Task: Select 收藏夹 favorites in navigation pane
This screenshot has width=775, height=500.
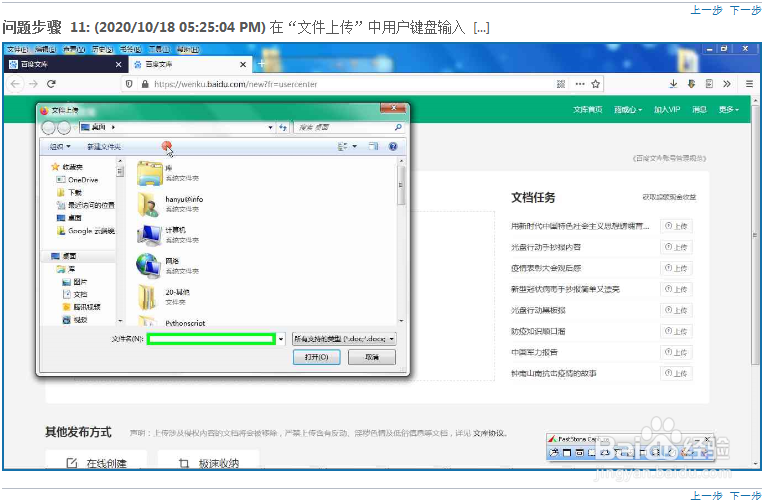Action: pyautogui.click(x=67, y=167)
